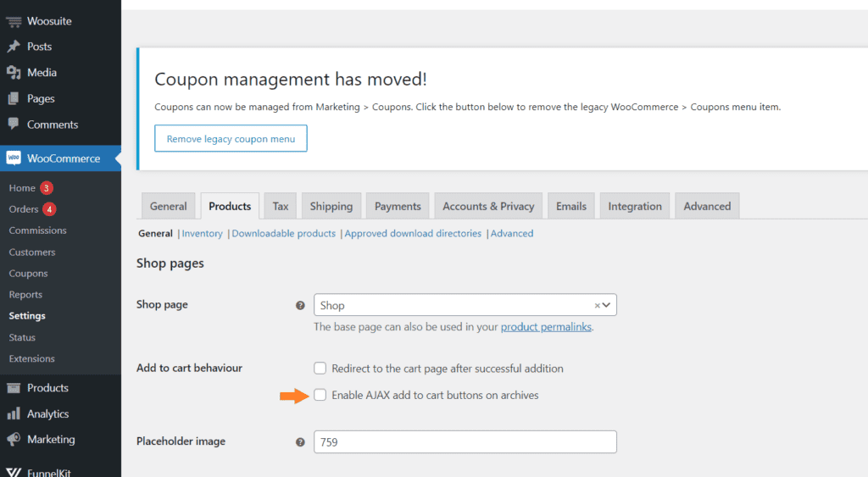
Task: Open the WooCommerce menu label
Action: pos(64,158)
